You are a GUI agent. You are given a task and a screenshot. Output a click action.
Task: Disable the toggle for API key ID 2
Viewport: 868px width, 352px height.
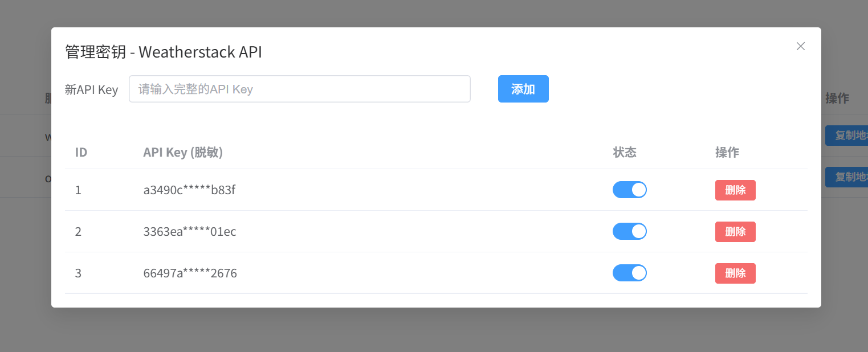tap(630, 231)
